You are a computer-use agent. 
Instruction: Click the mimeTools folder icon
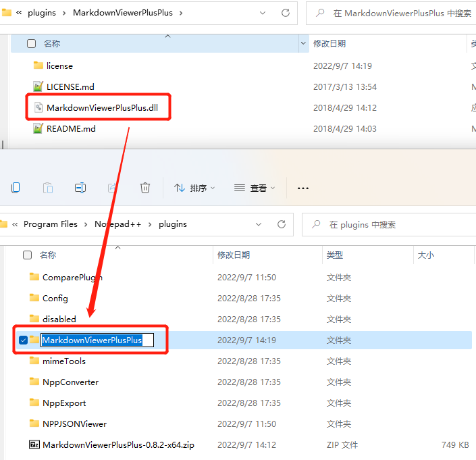[34, 361]
